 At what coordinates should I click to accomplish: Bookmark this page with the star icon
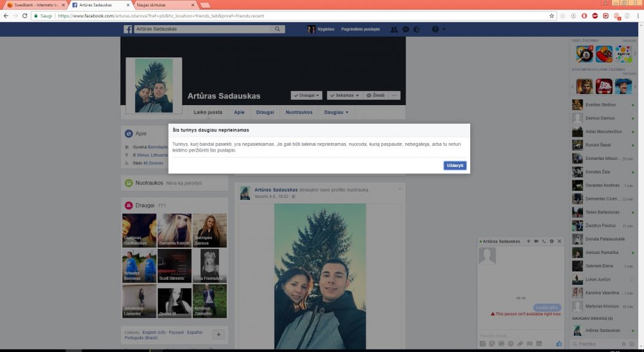pyautogui.click(x=552, y=15)
